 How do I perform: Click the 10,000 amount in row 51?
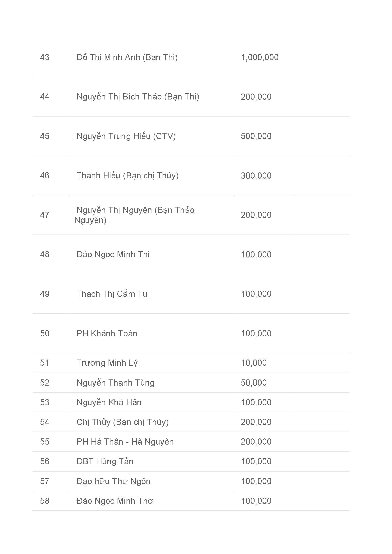point(254,363)
